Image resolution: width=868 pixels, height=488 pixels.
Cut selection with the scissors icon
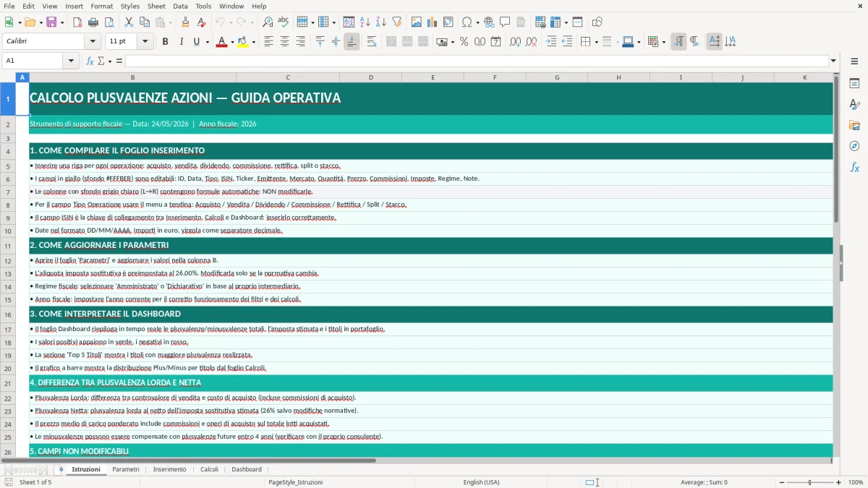pyautogui.click(x=129, y=22)
